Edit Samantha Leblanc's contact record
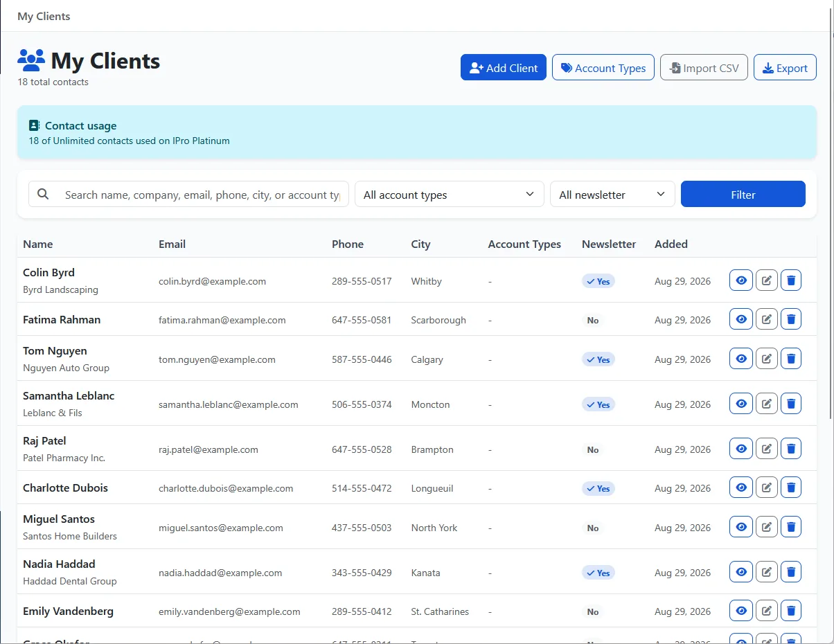Screen dimensions: 834x644 point(767,404)
